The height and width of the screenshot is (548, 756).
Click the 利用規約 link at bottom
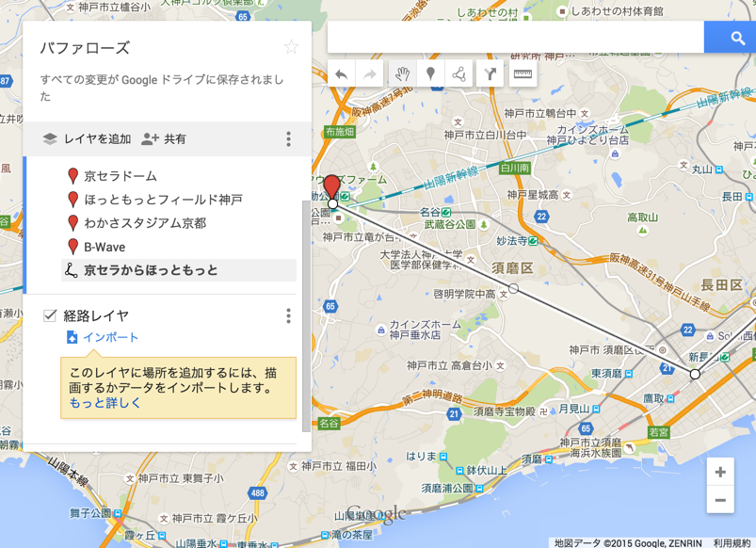(732, 543)
